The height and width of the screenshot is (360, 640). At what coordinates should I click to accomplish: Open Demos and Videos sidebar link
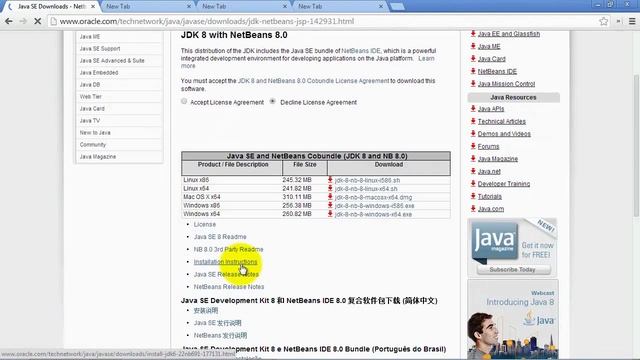504,133
